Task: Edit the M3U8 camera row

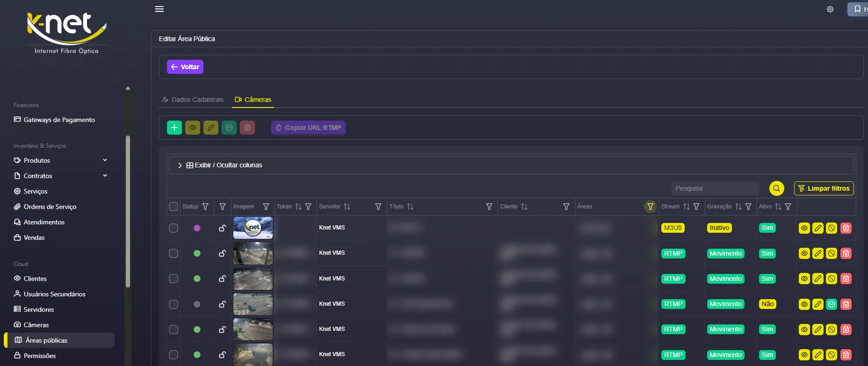Action: [x=818, y=228]
